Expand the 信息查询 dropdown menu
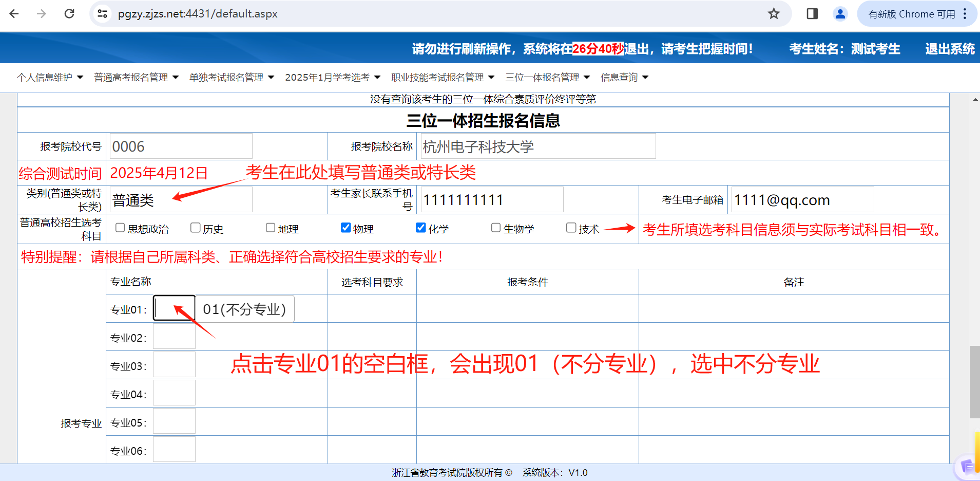 tap(624, 77)
